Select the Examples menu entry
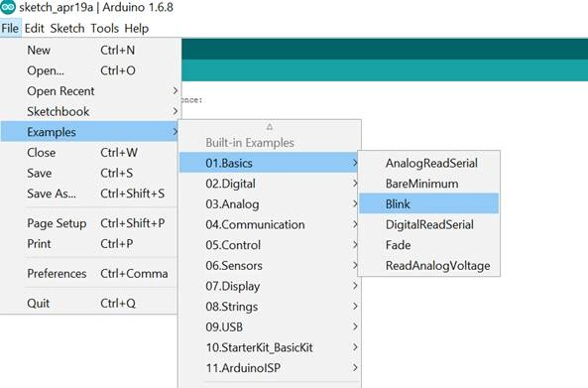This screenshot has width=588, height=388. coord(89,132)
